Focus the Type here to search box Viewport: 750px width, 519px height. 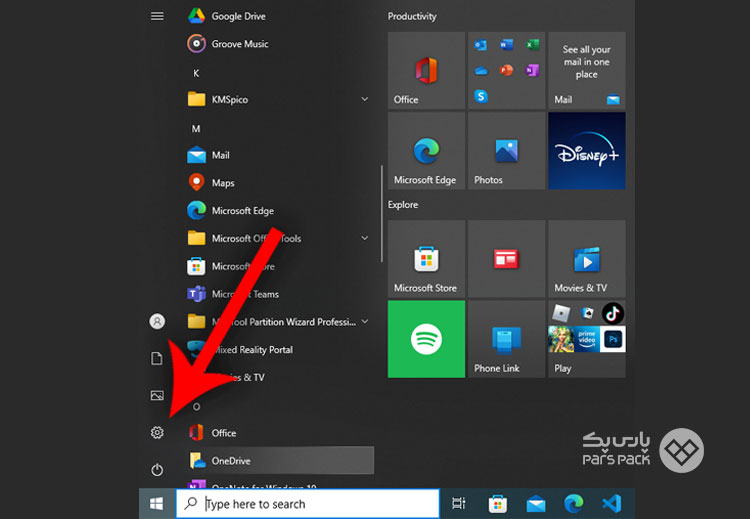point(308,503)
